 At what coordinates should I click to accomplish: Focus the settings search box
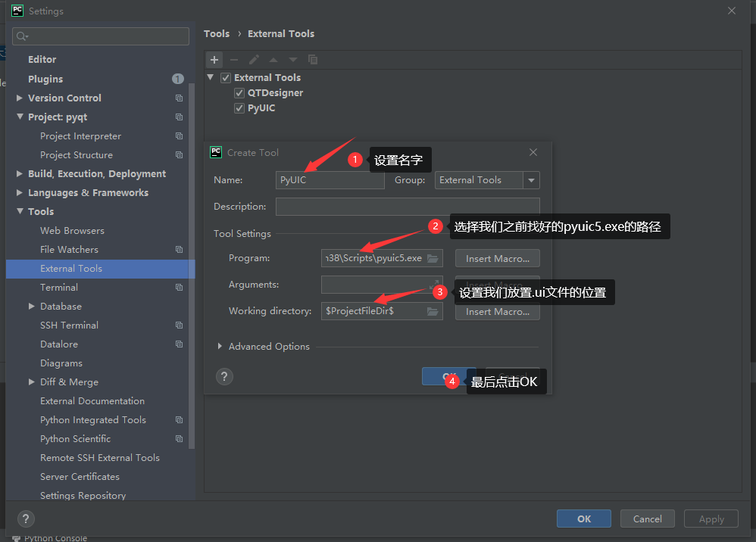coord(100,36)
